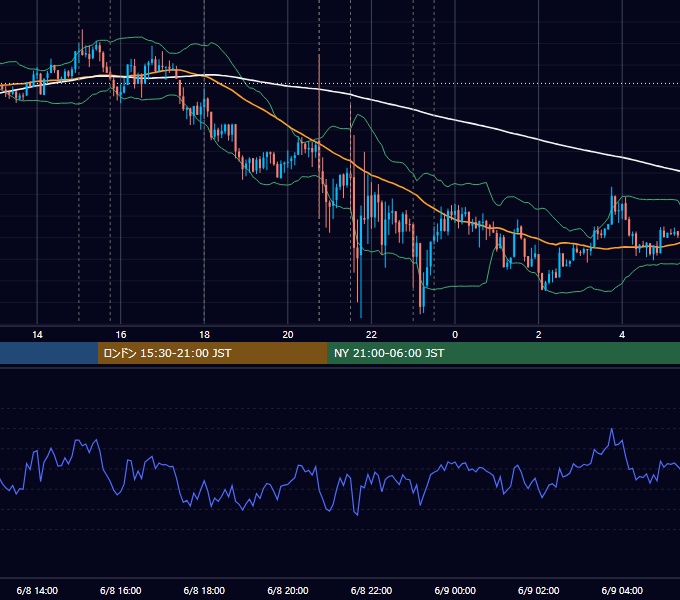
Task: Click the 6/8 18:00 indicator time label
Action: point(204,590)
